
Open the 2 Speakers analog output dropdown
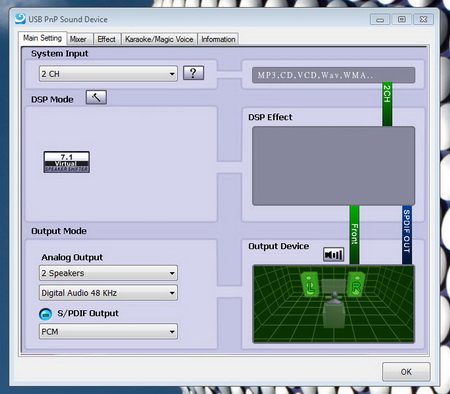click(x=108, y=273)
